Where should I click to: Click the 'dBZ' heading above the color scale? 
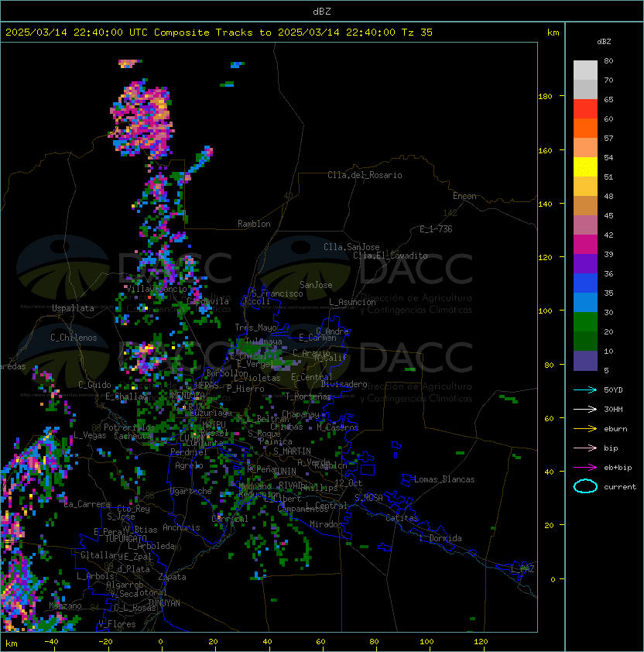pos(604,42)
